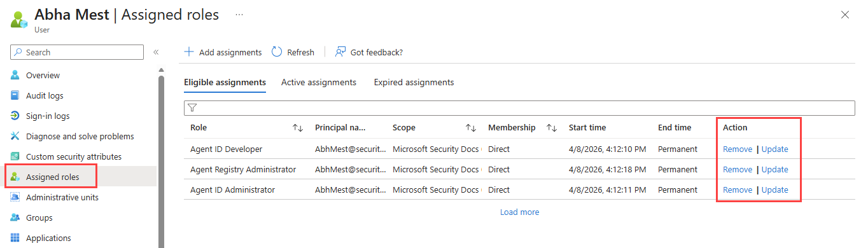Update the Agent ID Developer assignment

pos(774,149)
